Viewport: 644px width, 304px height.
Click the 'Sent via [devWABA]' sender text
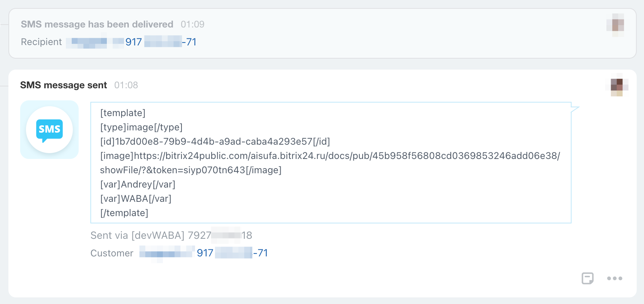[x=171, y=236]
